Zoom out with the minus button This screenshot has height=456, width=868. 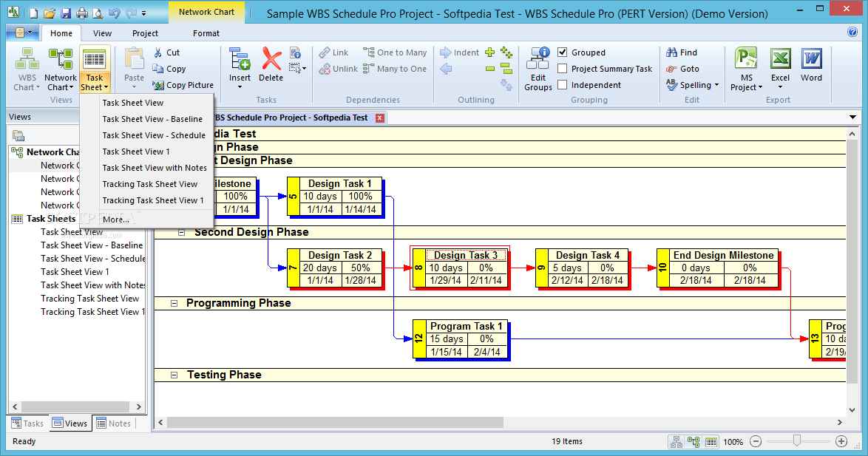(x=756, y=442)
